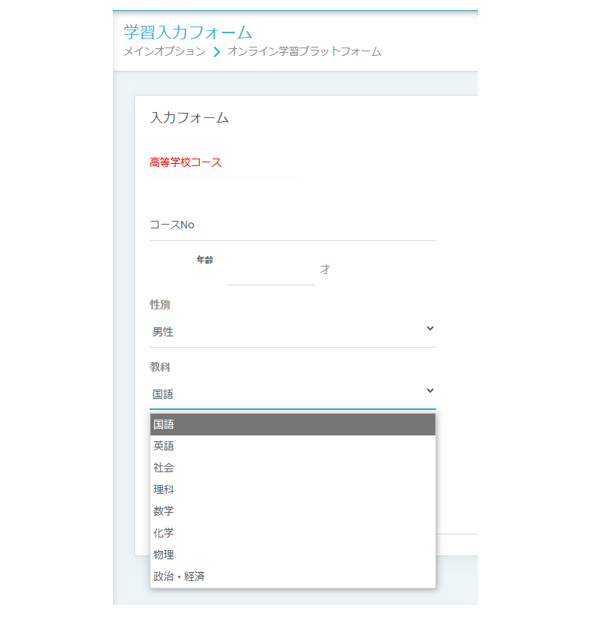
Task: Pick 物理 in the dropdown list
Action: tap(292, 555)
